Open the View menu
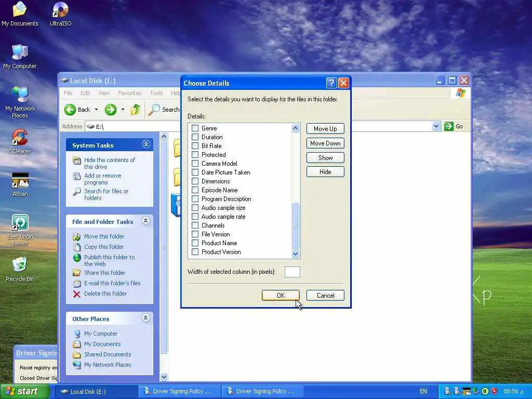The height and width of the screenshot is (399, 532). point(104,93)
